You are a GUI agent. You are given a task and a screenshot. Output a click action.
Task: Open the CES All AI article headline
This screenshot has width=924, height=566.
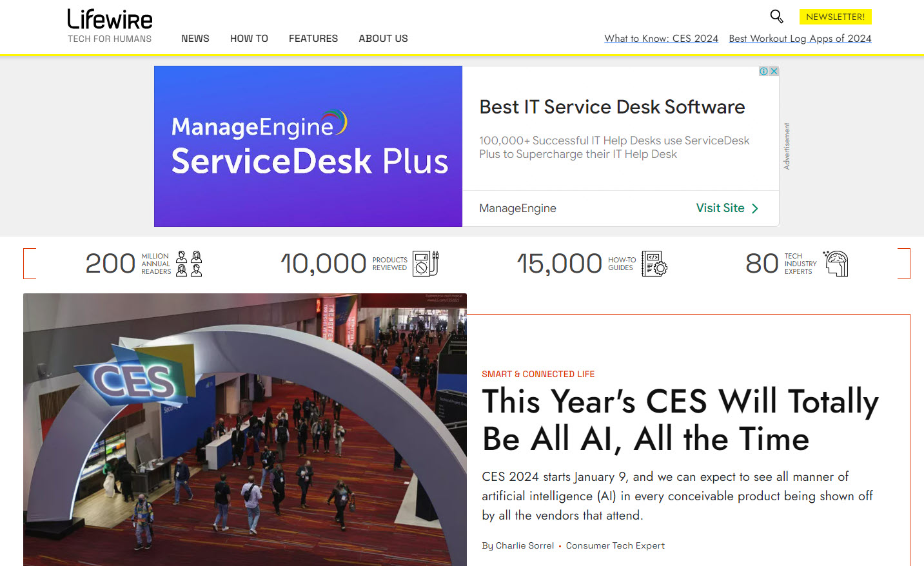[x=680, y=420]
